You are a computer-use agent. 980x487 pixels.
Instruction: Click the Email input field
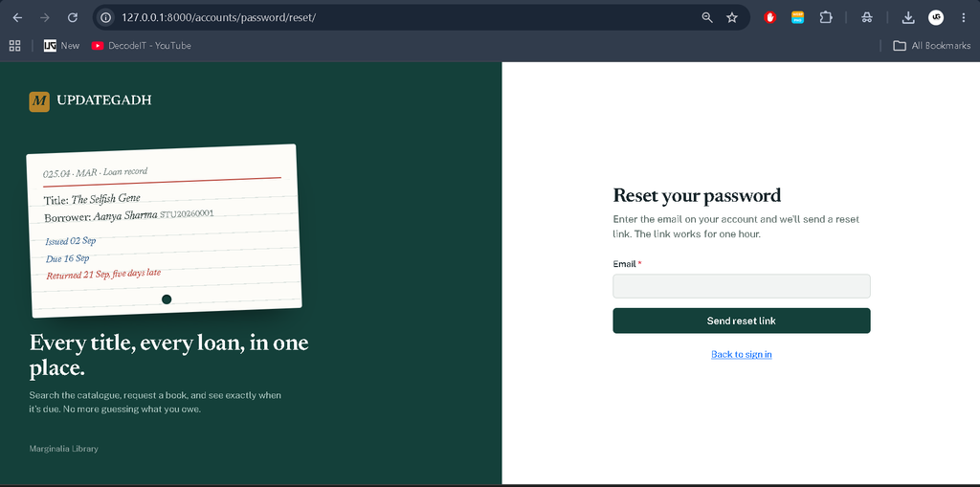click(x=742, y=286)
